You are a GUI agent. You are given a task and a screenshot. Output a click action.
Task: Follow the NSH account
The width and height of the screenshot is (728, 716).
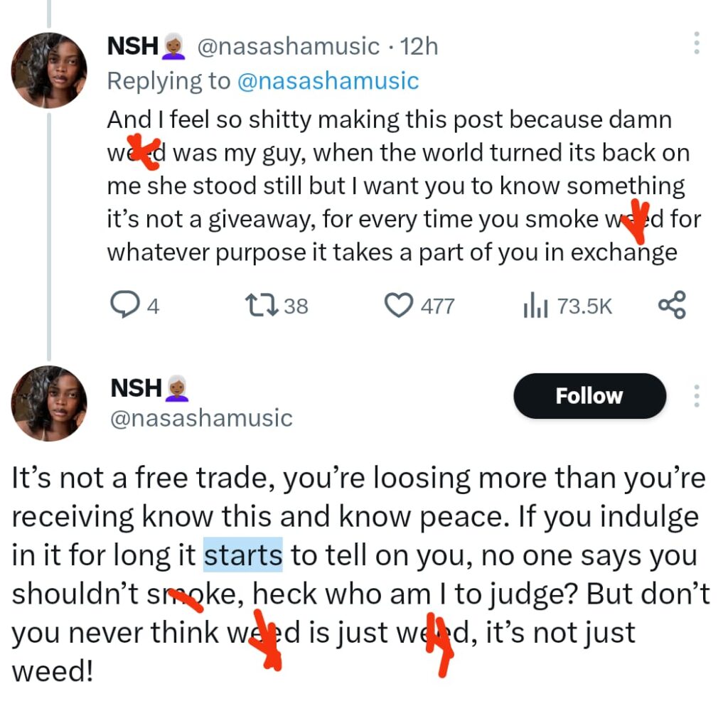click(x=589, y=396)
